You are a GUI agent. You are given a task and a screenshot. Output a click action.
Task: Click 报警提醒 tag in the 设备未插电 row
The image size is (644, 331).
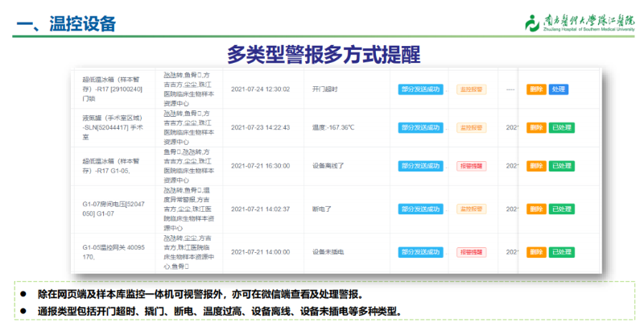click(x=472, y=252)
